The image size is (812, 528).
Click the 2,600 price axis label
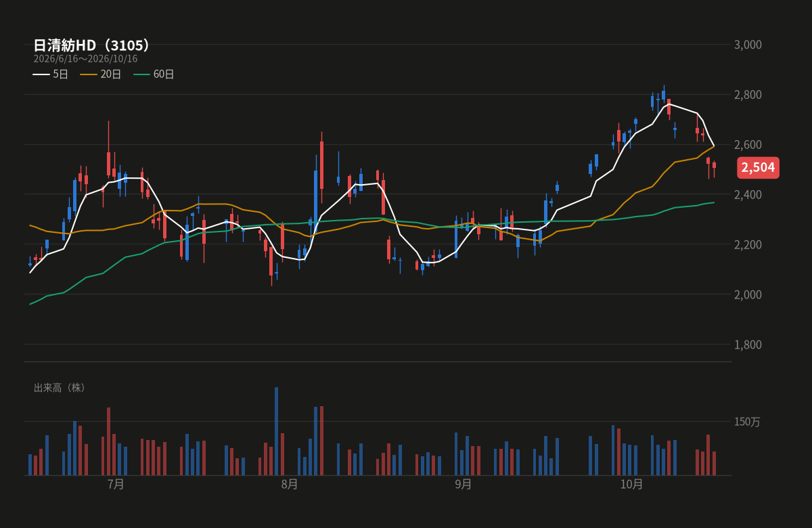[x=748, y=145]
